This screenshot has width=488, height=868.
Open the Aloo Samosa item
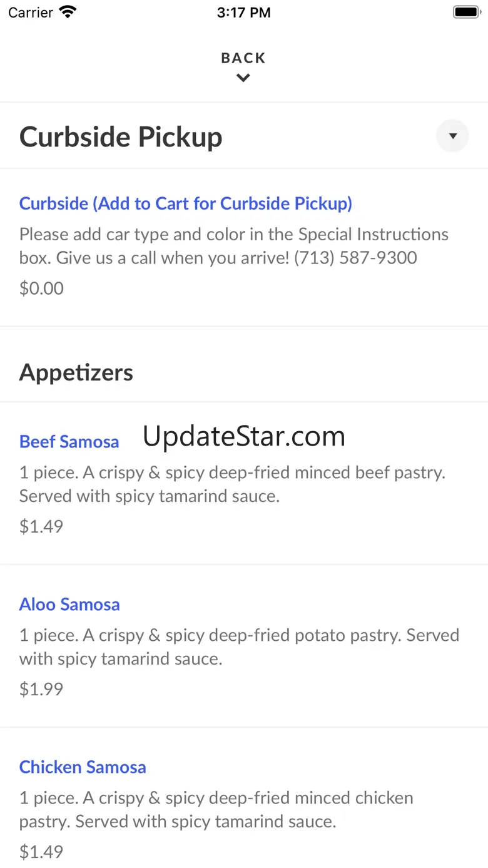(69, 605)
